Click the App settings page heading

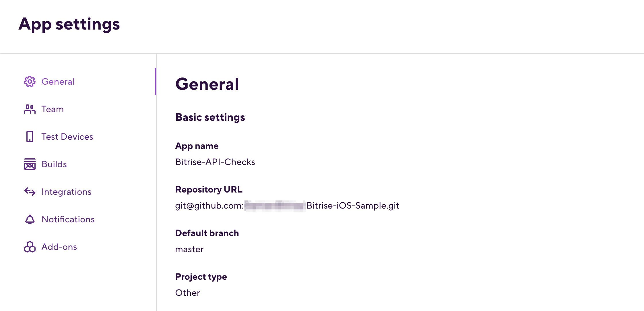click(69, 24)
